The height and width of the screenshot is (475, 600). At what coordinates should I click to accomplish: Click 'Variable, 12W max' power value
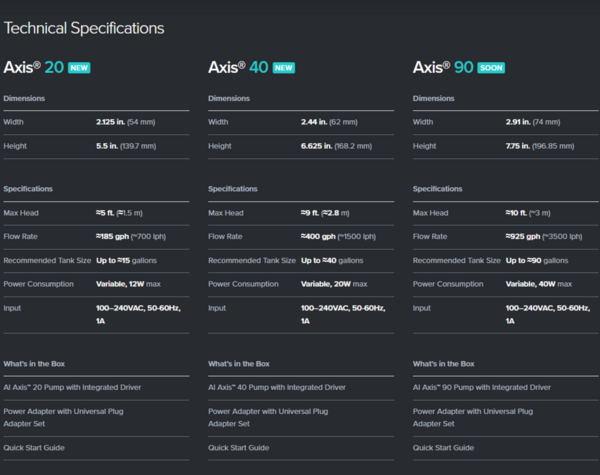(128, 284)
